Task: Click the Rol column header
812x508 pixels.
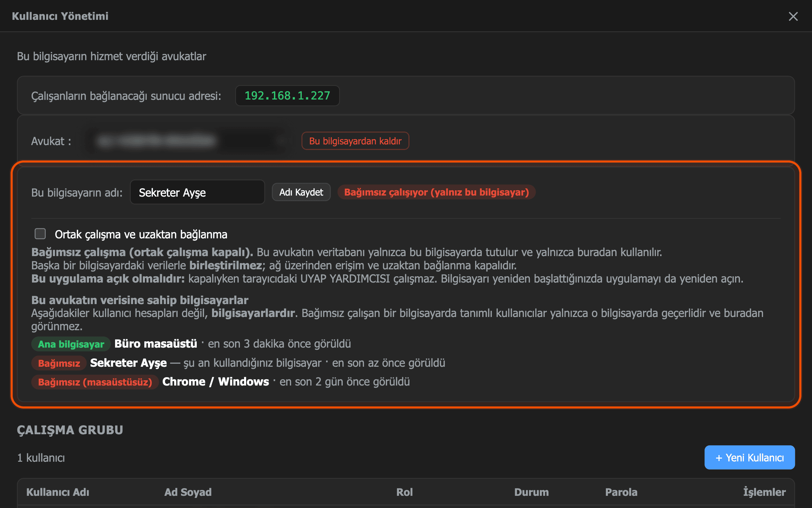Action: tap(405, 492)
